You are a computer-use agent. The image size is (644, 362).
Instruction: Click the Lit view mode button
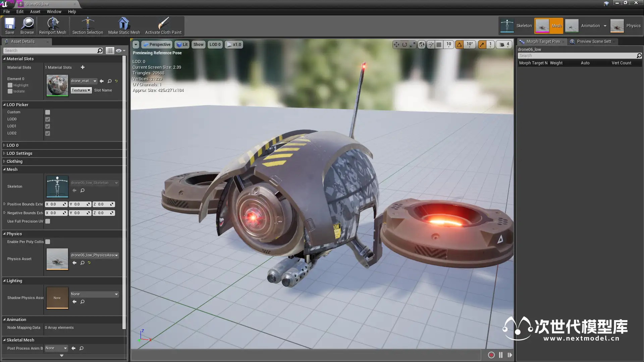click(182, 45)
